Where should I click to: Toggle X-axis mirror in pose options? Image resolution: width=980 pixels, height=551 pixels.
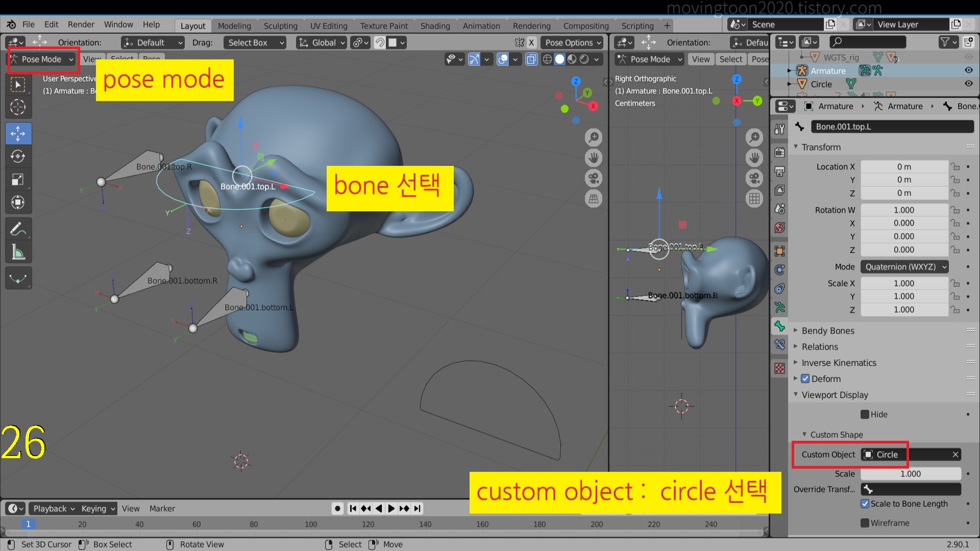(531, 43)
